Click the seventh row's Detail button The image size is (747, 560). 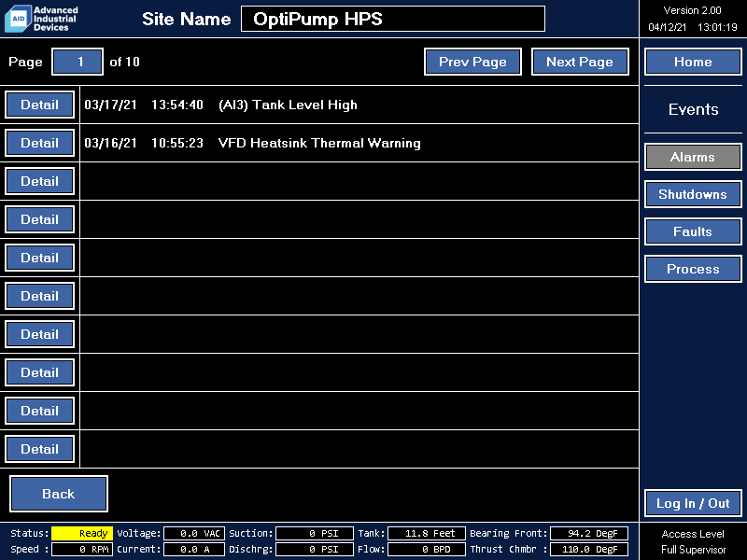coord(39,334)
